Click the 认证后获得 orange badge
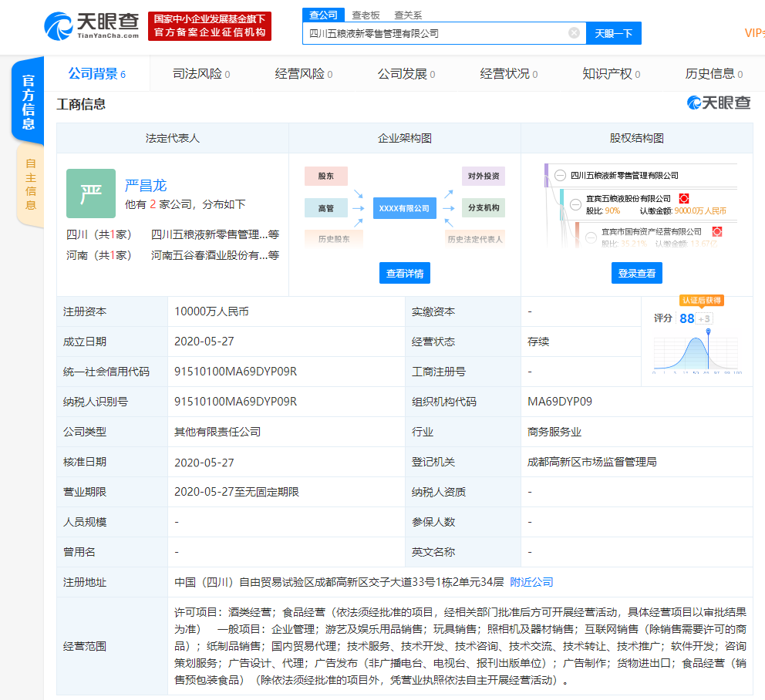Image resolution: width=765 pixels, height=700 pixels. click(x=701, y=300)
